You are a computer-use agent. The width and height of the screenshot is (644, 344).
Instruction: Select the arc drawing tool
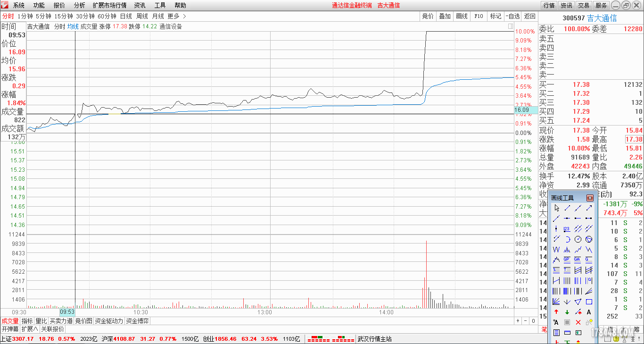tap(567, 239)
